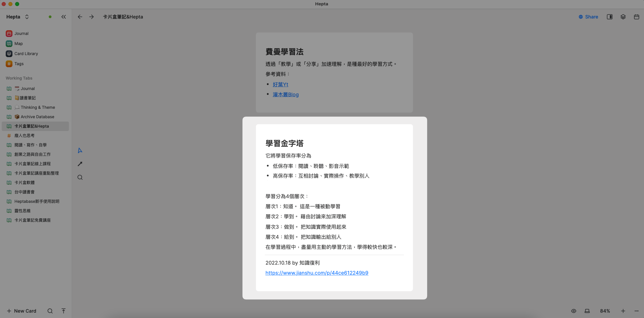The image size is (644, 318).
Task: Open the workspace switcher next to Hepta
Action: (27, 16)
